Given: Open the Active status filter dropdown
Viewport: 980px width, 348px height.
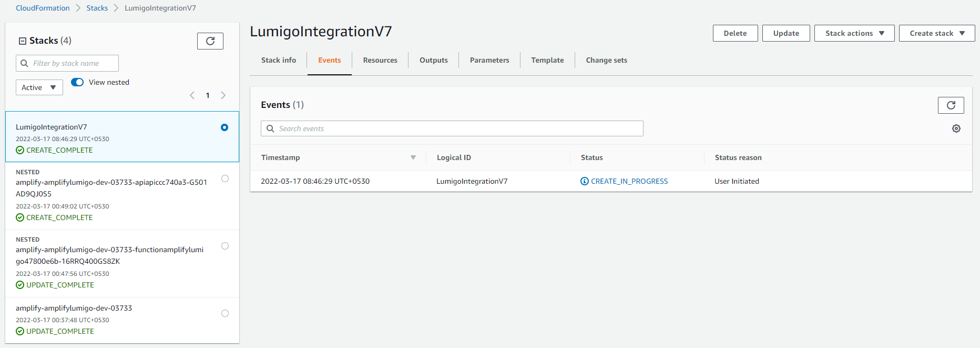Looking at the screenshot, I should 39,87.
